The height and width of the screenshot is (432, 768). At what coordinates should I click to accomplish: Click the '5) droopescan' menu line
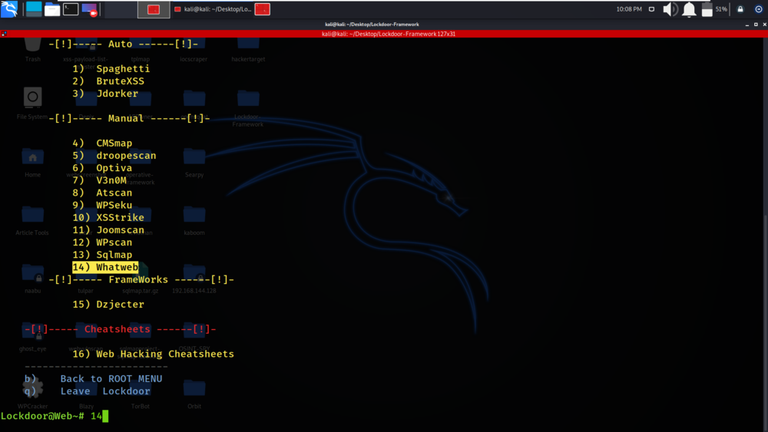pos(114,156)
